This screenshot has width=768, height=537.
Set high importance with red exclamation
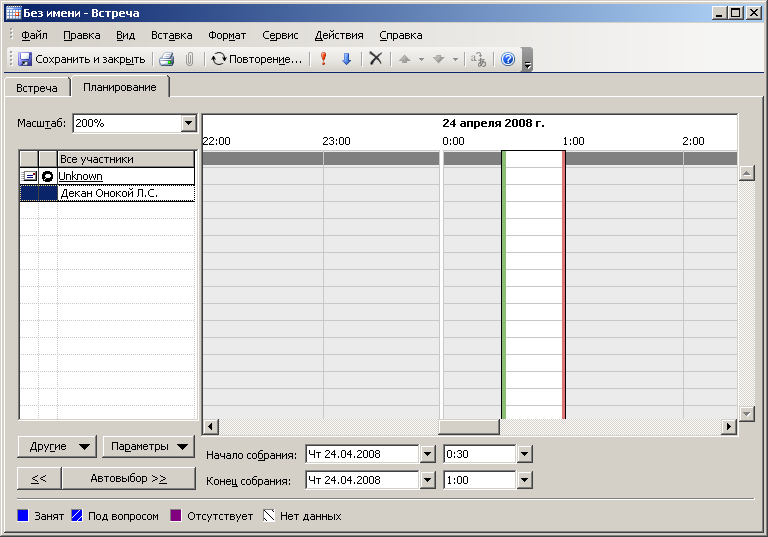(x=323, y=59)
